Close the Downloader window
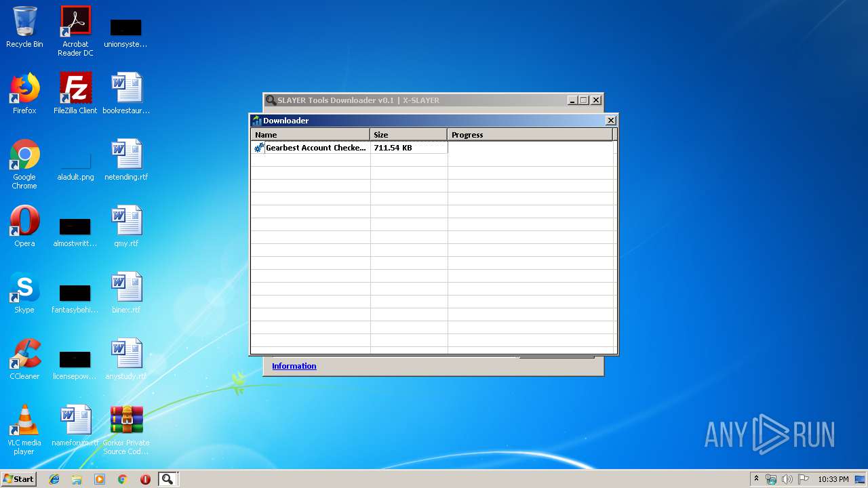Screen dimensions: 868x488 click(x=610, y=120)
